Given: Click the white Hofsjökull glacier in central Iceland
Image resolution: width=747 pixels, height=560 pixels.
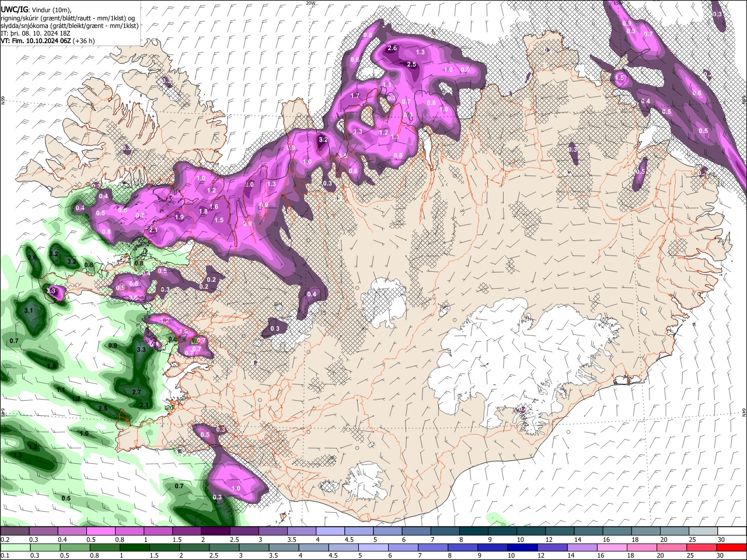Looking at the screenshot, I should tap(384, 302).
